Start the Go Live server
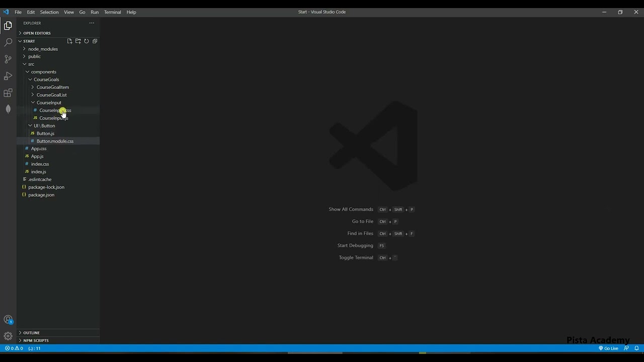This screenshot has width=644, height=362. (x=608, y=348)
